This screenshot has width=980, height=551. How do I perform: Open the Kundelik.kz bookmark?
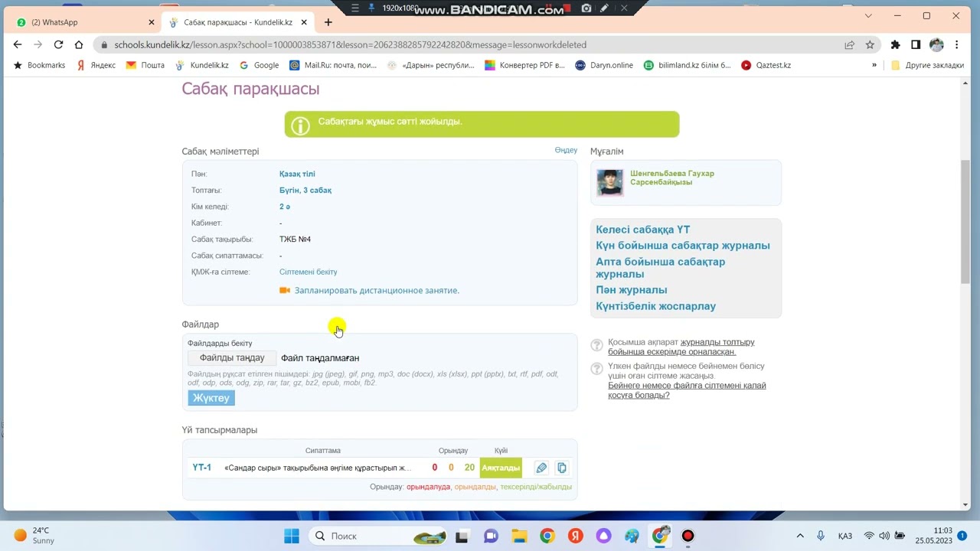click(202, 65)
